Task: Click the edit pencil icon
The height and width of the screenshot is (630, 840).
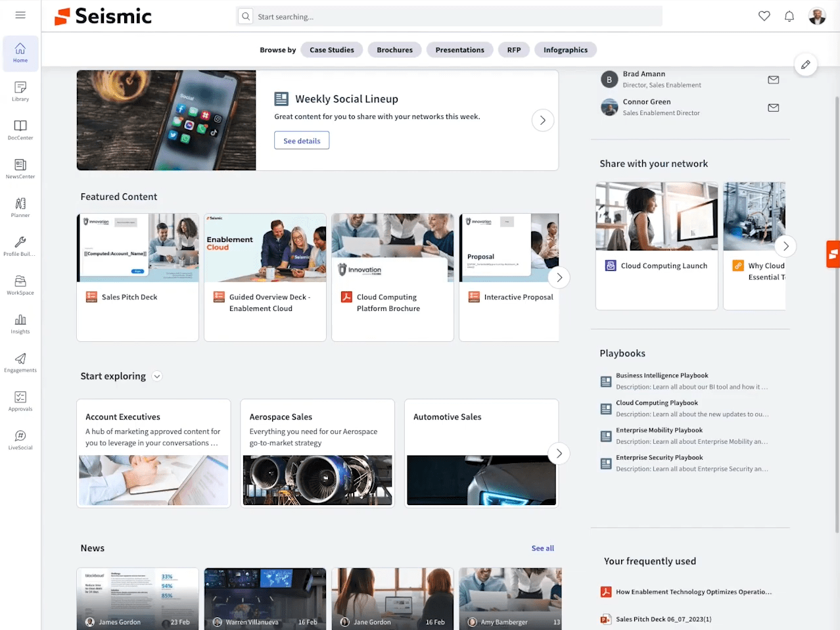Action: click(805, 64)
